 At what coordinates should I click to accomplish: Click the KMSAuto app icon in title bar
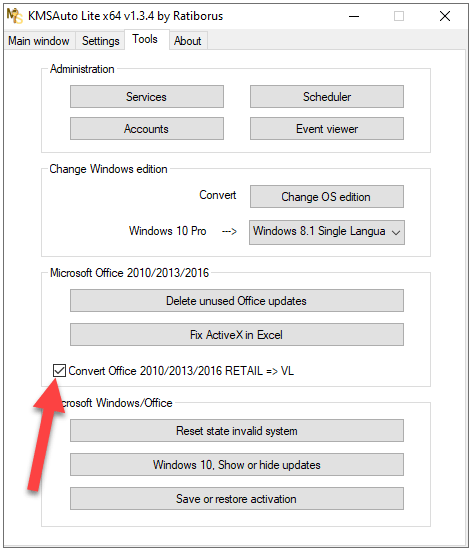pyautogui.click(x=14, y=16)
